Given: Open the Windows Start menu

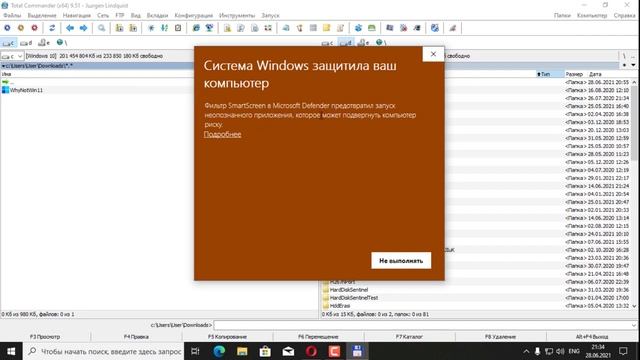Looking at the screenshot, I should 11,351.
